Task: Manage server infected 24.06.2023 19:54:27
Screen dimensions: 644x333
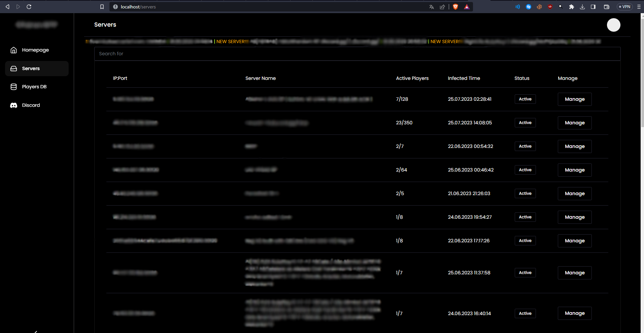Action: point(575,217)
